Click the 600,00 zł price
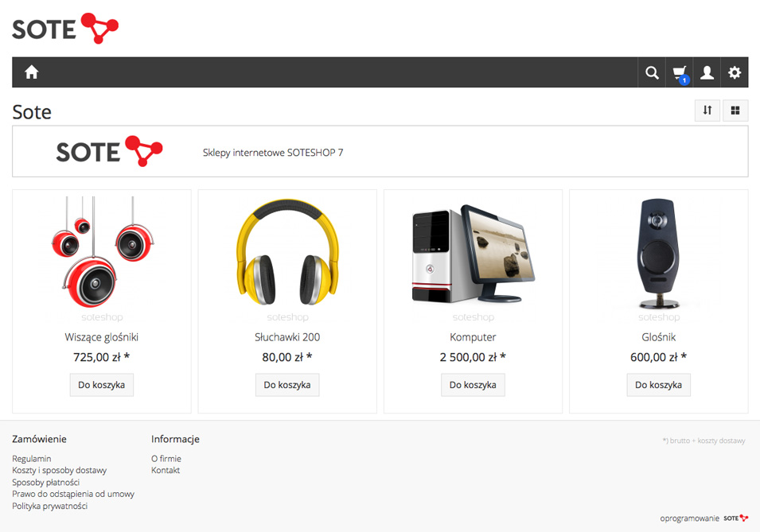This screenshot has height=532, width=760. click(x=658, y=357)
